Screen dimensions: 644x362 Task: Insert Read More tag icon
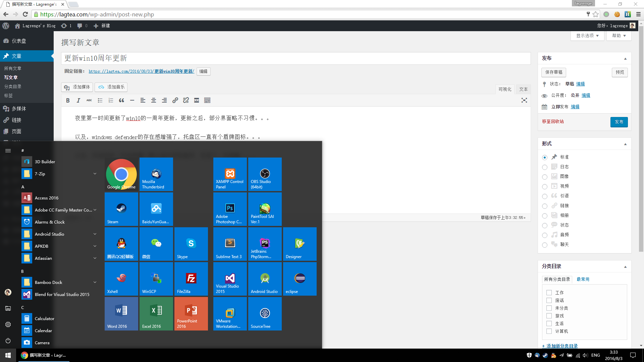tap(197, 100)
